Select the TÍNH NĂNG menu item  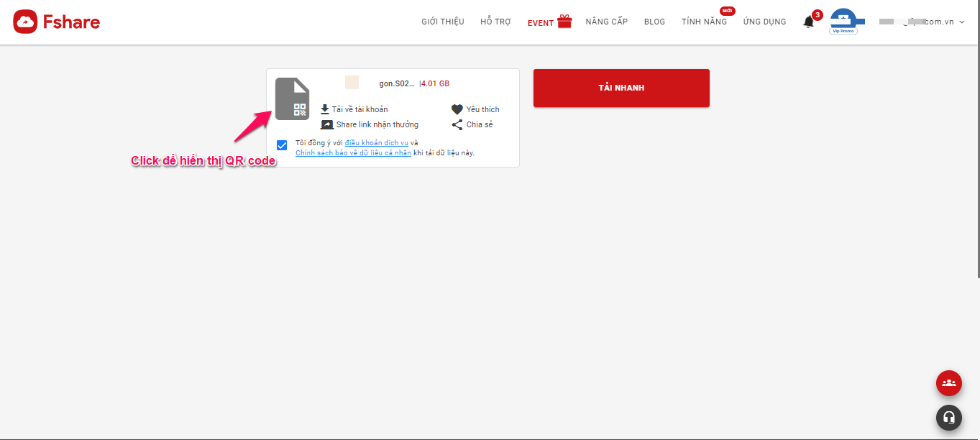pos(704,21)
